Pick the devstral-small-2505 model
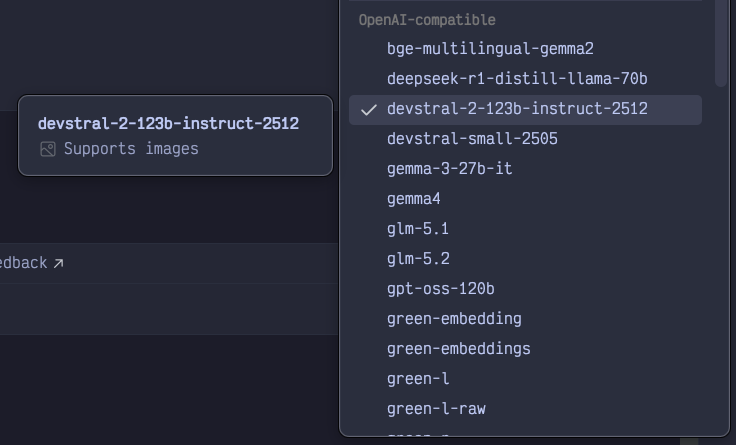Image resolution: width=736 pixels, height=445 pixels. [x=525, y=139]
